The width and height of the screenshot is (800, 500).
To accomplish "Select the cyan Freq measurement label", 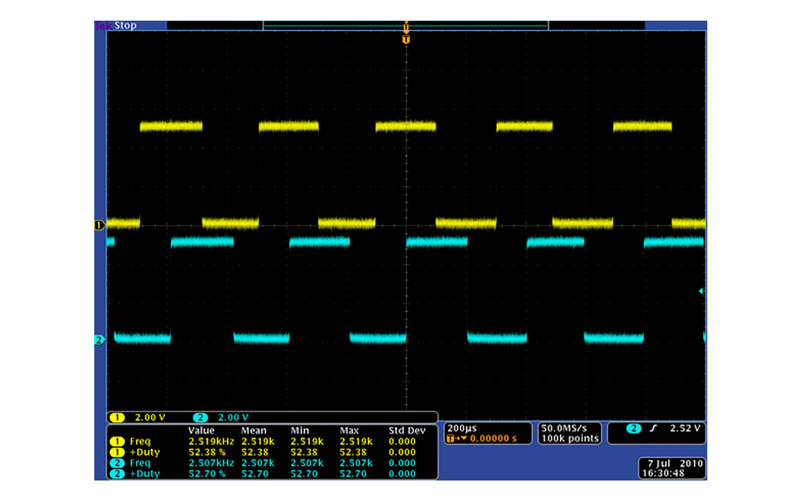I will 140,463.
